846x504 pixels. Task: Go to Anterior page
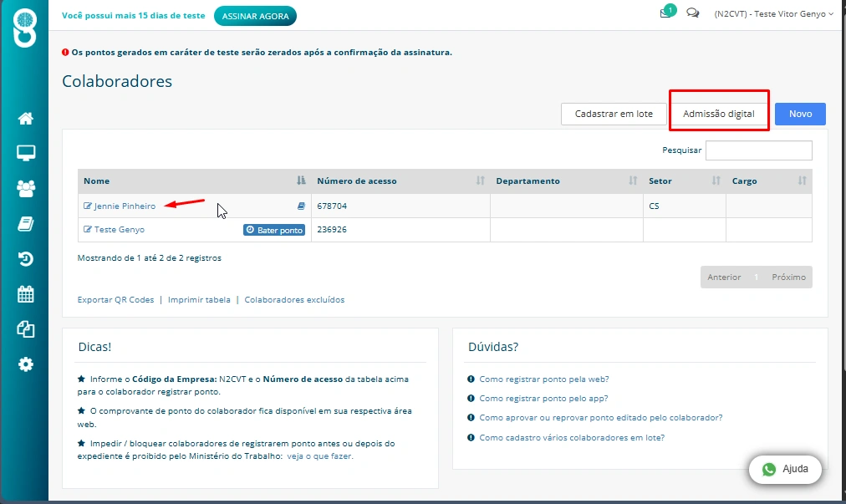pos(724,277)
